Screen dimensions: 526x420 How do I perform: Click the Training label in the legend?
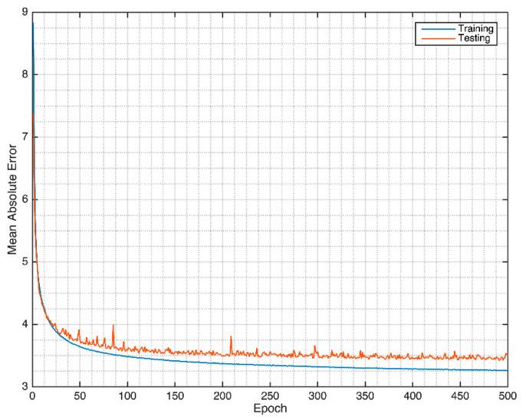coord(475,28)
